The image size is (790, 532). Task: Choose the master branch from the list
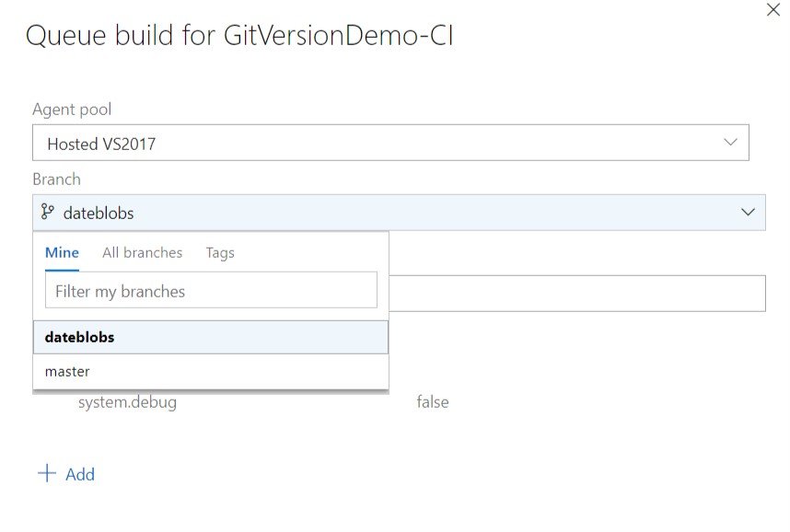click(x=211, y=372)
